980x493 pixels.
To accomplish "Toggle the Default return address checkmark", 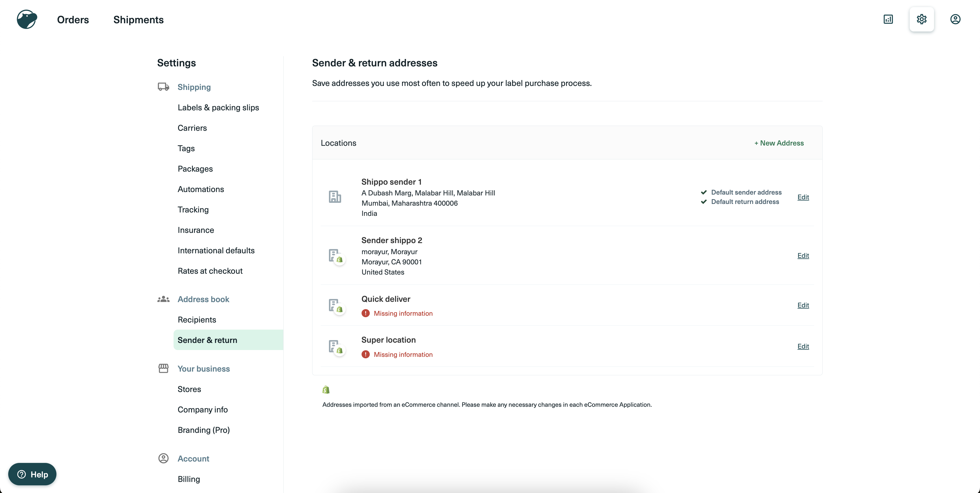I will 704,202.
